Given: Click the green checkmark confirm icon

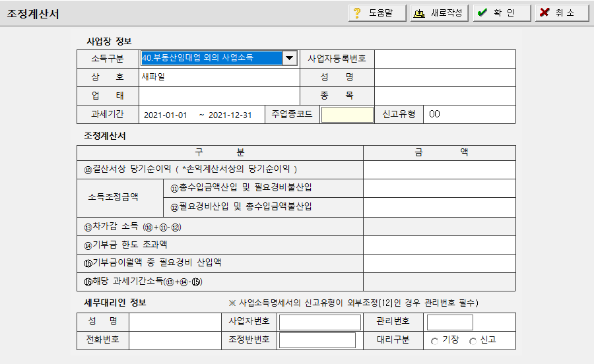Looking at the screenshot, I should coord(482,13).
